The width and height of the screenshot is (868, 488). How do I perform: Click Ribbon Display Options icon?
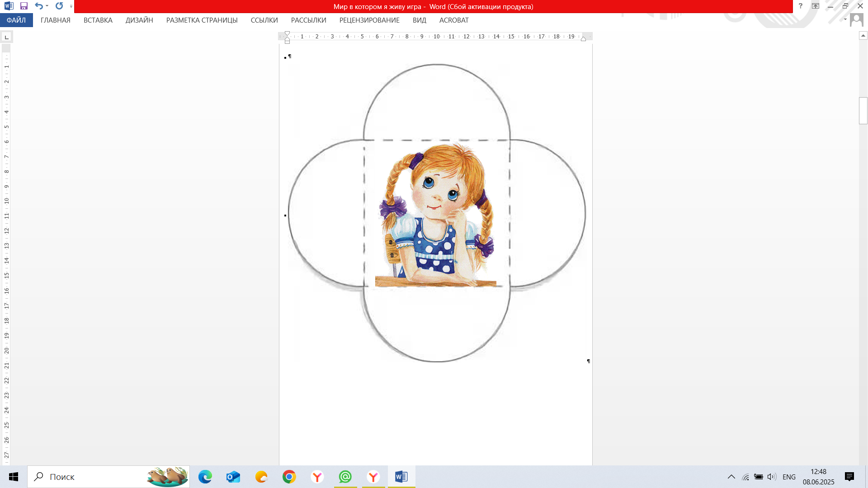[x=816, y=6]
